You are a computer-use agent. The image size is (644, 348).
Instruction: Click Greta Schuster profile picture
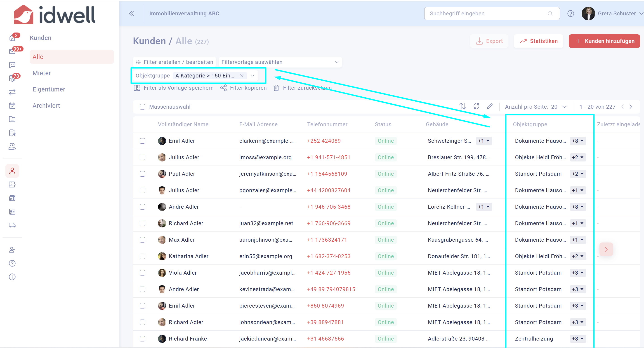point(588,14)
